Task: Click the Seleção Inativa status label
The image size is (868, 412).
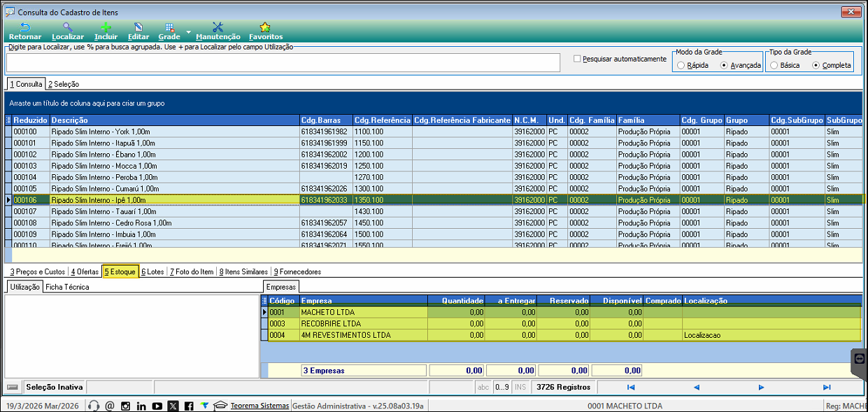Action: (55, 387)
